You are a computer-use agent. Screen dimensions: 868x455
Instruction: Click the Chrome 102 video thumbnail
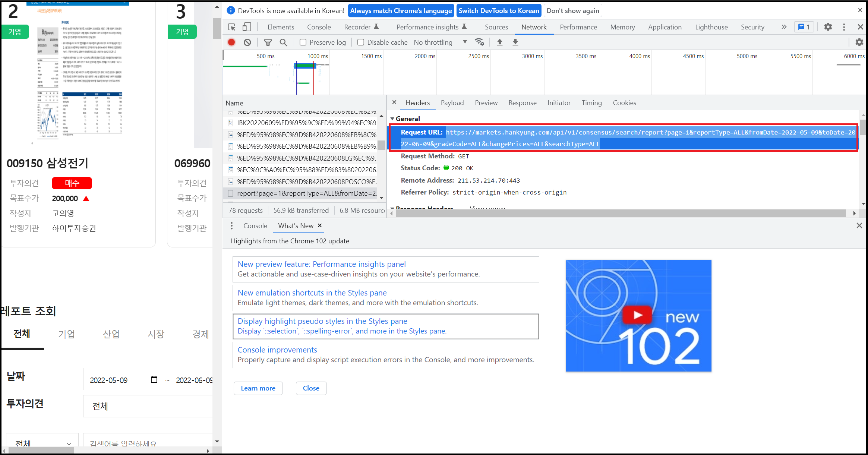click(x=638, y=316)
